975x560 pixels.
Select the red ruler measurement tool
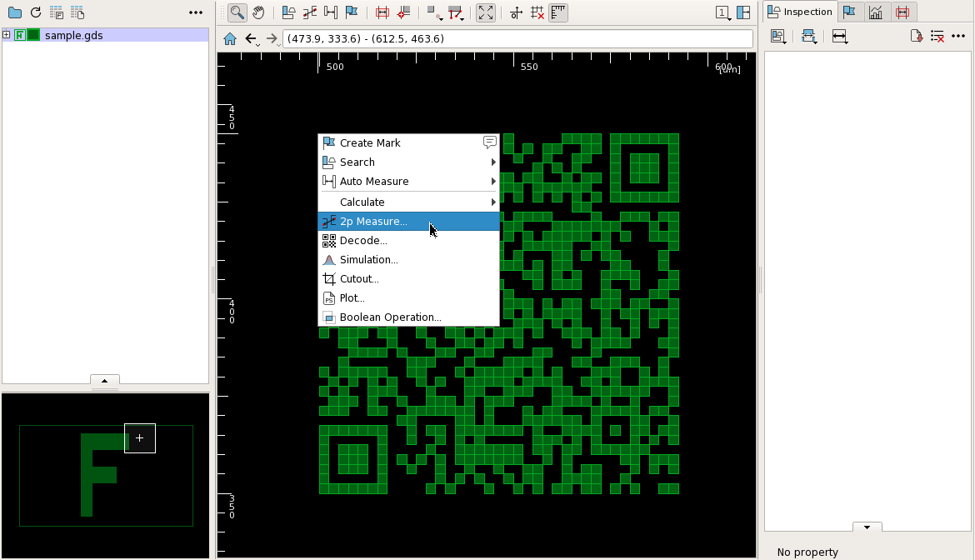click(382, 12)
